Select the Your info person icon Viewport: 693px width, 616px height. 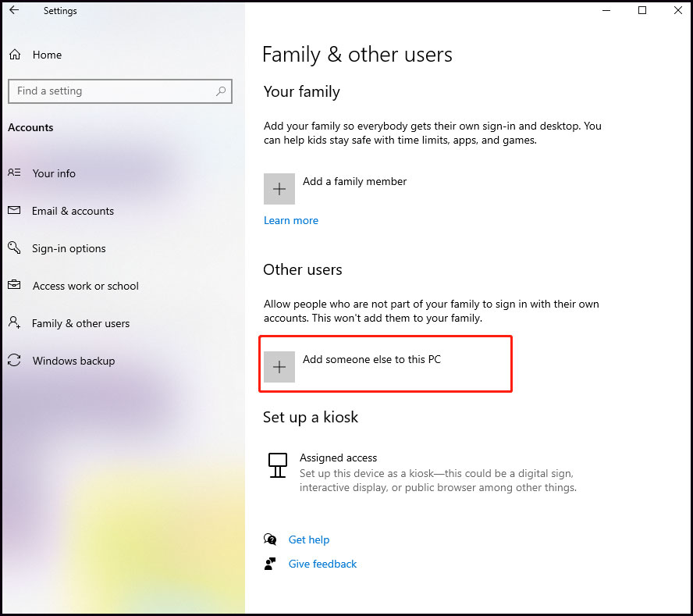click(x=14, y=173)
